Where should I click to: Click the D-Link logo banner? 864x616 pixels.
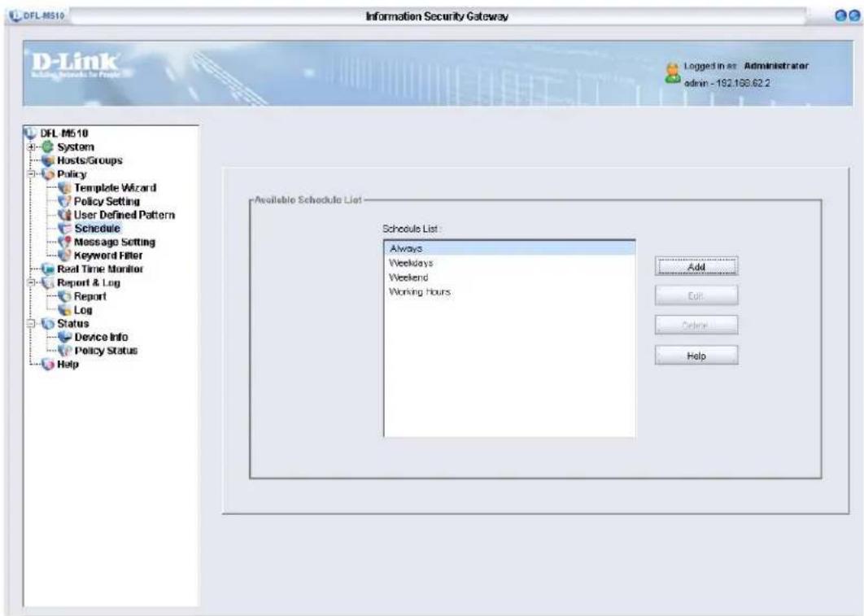[76, 65]
